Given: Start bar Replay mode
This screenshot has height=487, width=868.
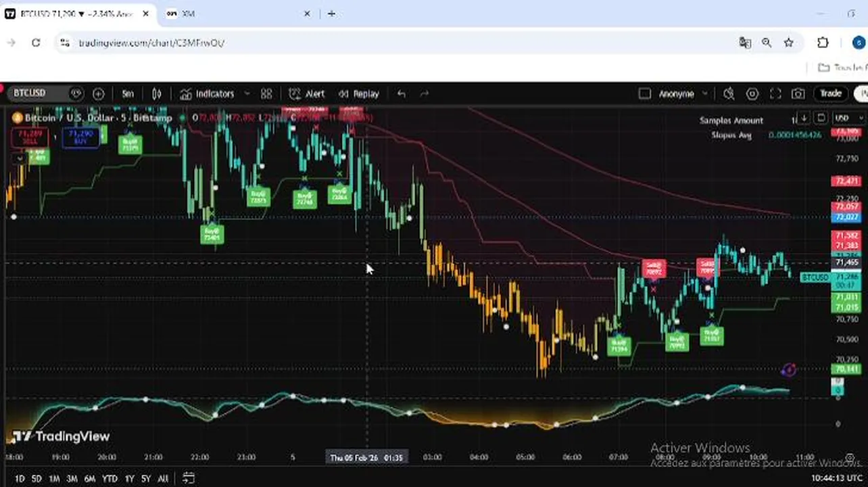Looking at the screenshot, I should [x=359, y=94].
